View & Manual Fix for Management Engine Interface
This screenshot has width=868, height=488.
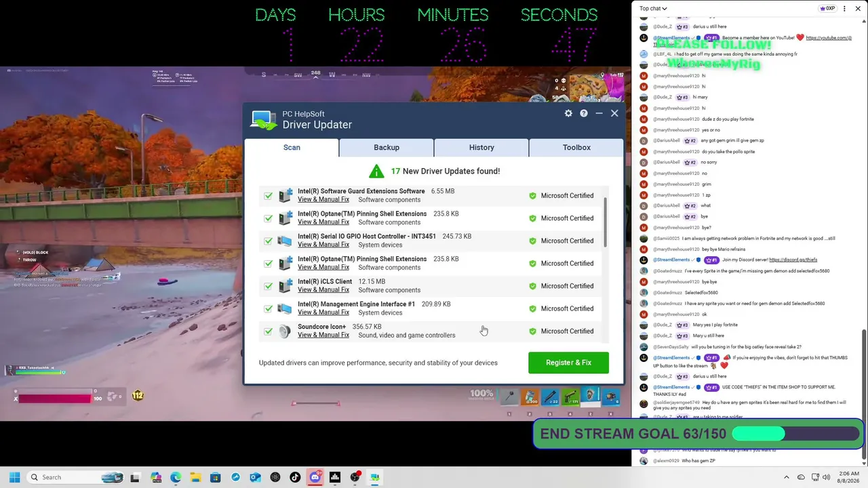click(323, 312)
